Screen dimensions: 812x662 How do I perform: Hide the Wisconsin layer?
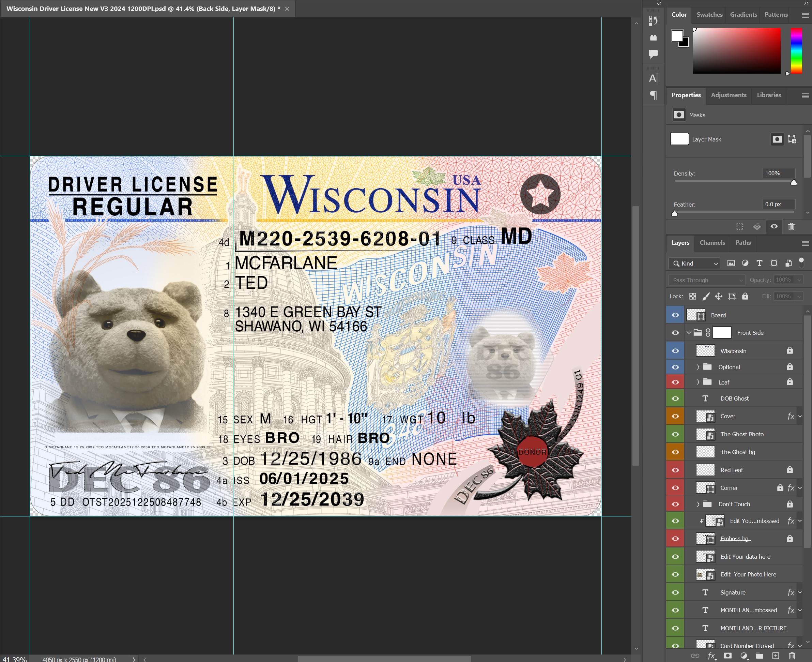(x=675, y=351)
